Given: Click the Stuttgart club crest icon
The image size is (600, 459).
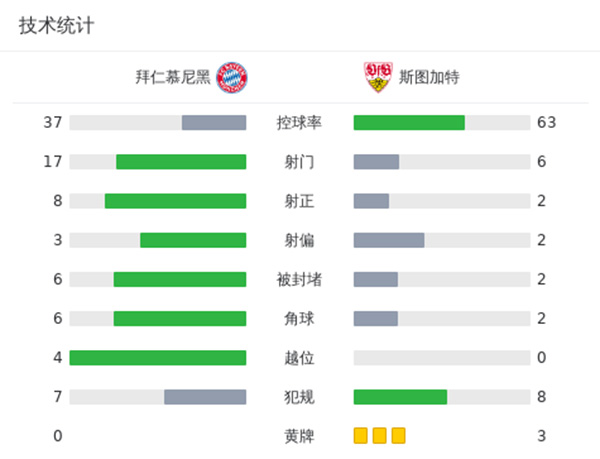Looking at the screenshot, I should (x=376, y=77).
